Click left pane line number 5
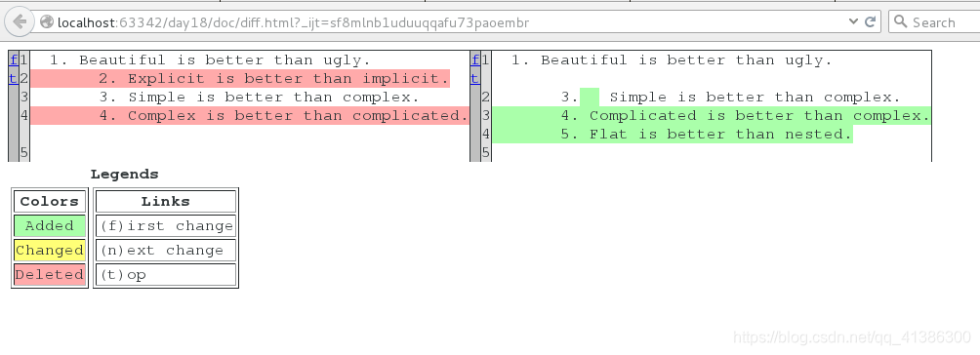The width and height of the screenshot is (980, 355). click(24, 152)
